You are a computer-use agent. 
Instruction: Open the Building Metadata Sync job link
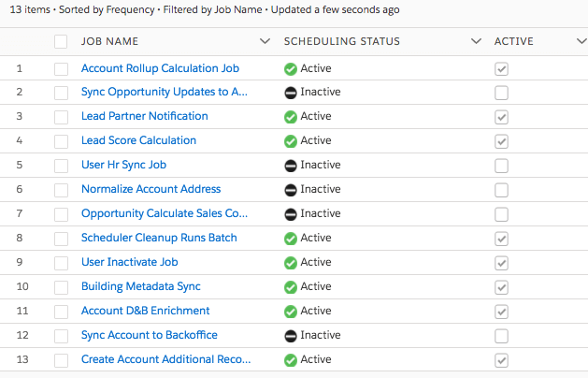(140, 287)
